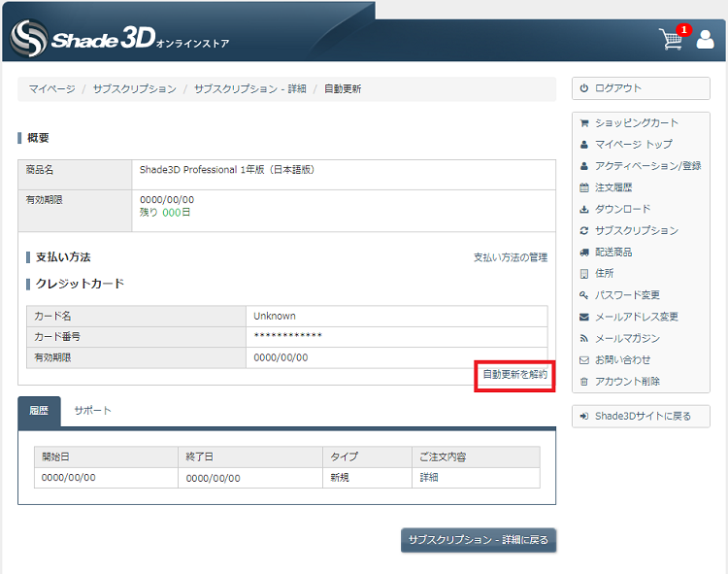This screenshot has width=728, height=574.
Task: Go to サブスクリプション - 詳細 breadcrumb
Action: click(x=249, y=88)
